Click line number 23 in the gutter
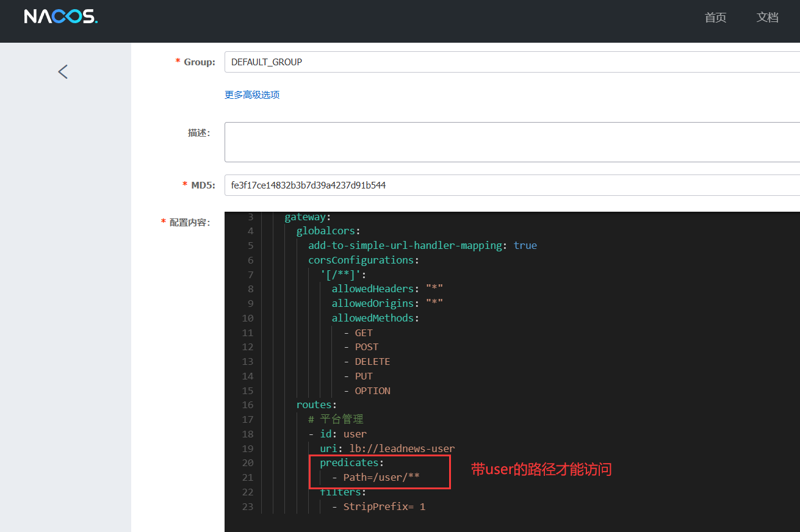Viewport: 800px width, 532px height. [247, 506]
